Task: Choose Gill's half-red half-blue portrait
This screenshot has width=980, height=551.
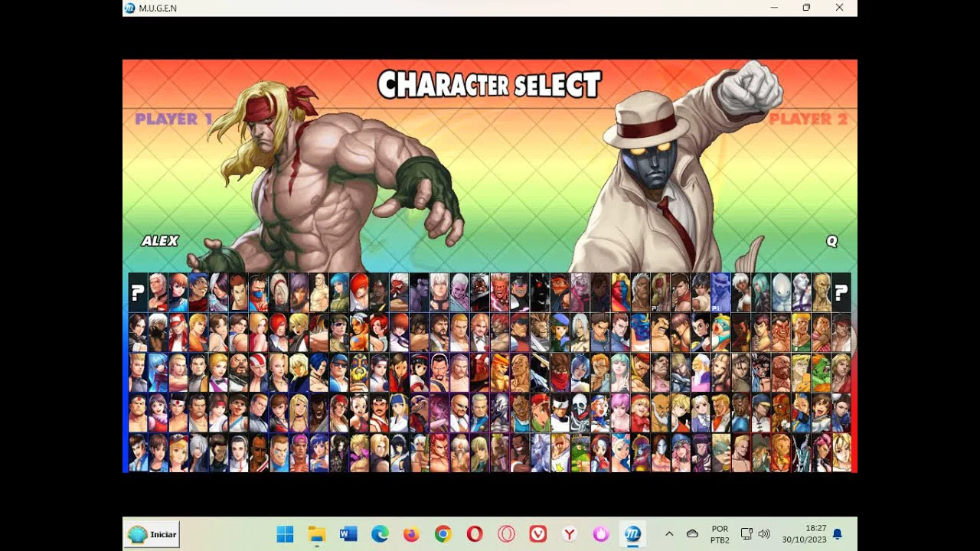Action: [x=621, y=292]
